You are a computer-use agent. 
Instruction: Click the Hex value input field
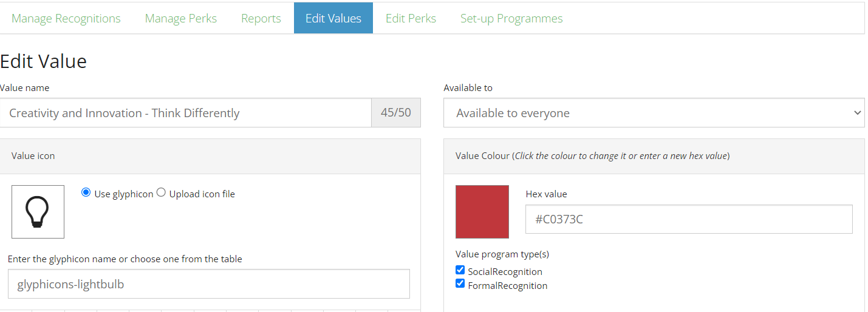pyautogui.click(x=689, y=219)
